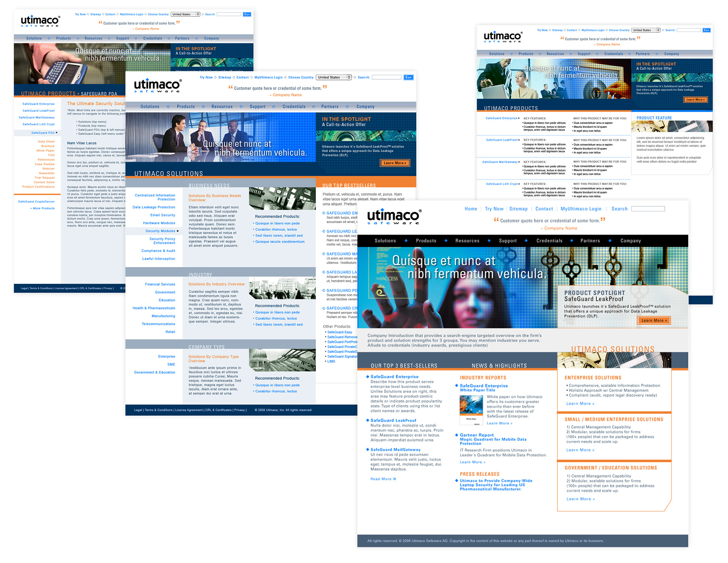Open Products menu on the front black navbar

point(426,241)
